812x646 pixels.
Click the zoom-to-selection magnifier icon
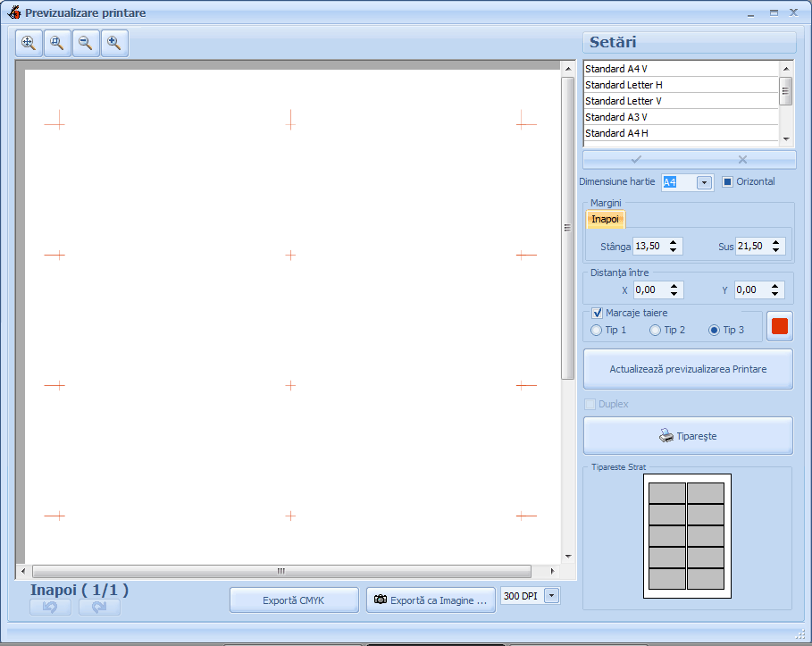click(x=57, y=43)
